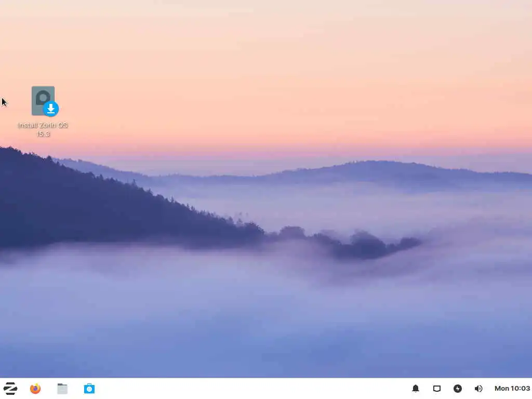Open the Files manager icon
The width and height of the screenshot is (532, 399).
[62, 389]
